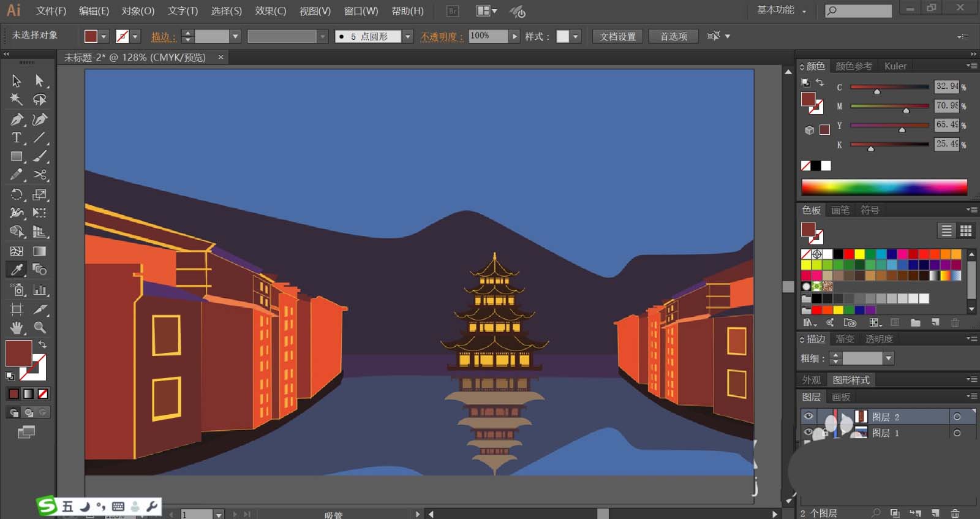Click the 不透明度 link in control bar
Viewport: 980px width, 519px height.
click(442, 37)
